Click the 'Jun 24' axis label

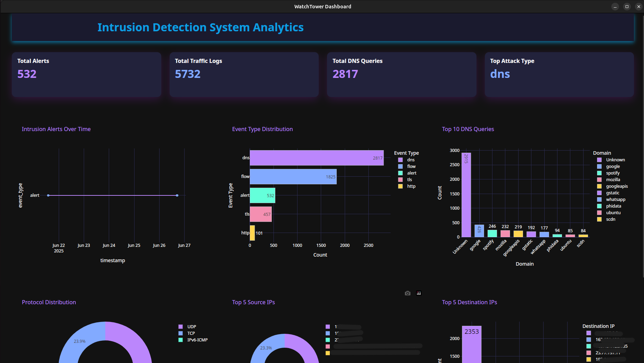tap(109, 245)
